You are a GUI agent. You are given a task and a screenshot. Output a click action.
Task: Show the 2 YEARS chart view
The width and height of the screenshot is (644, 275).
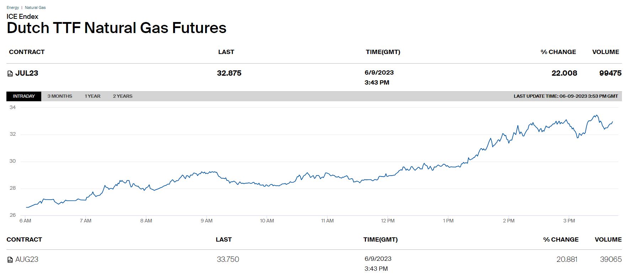point(123,96)
